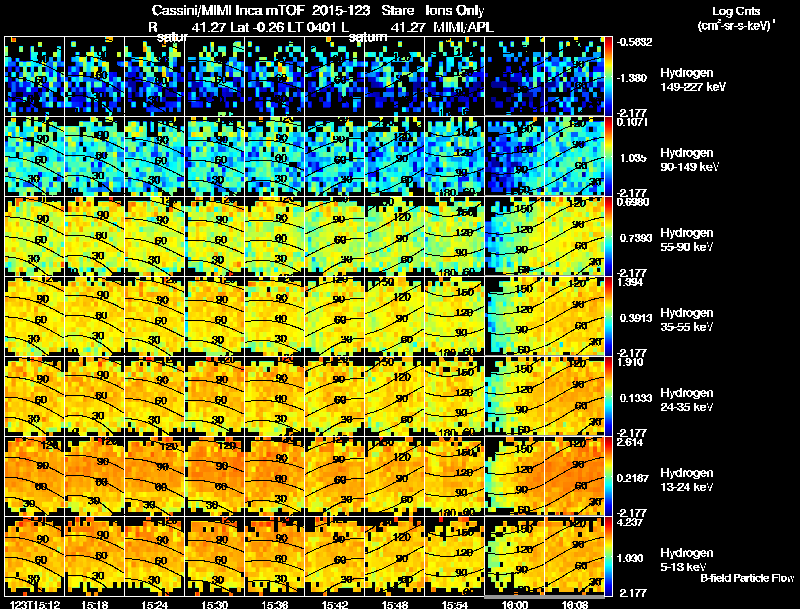Select the 35-55 keV image panel at 15:42

[335, 317]
